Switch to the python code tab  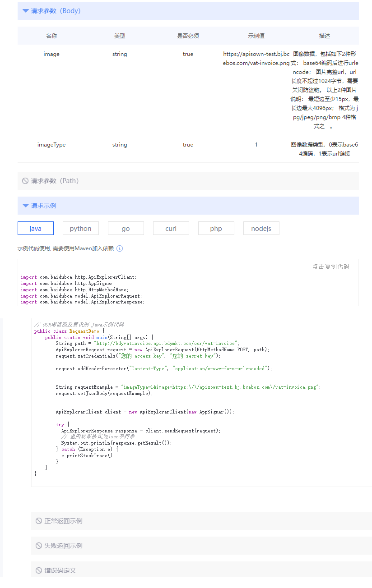(x=81, y=229)
